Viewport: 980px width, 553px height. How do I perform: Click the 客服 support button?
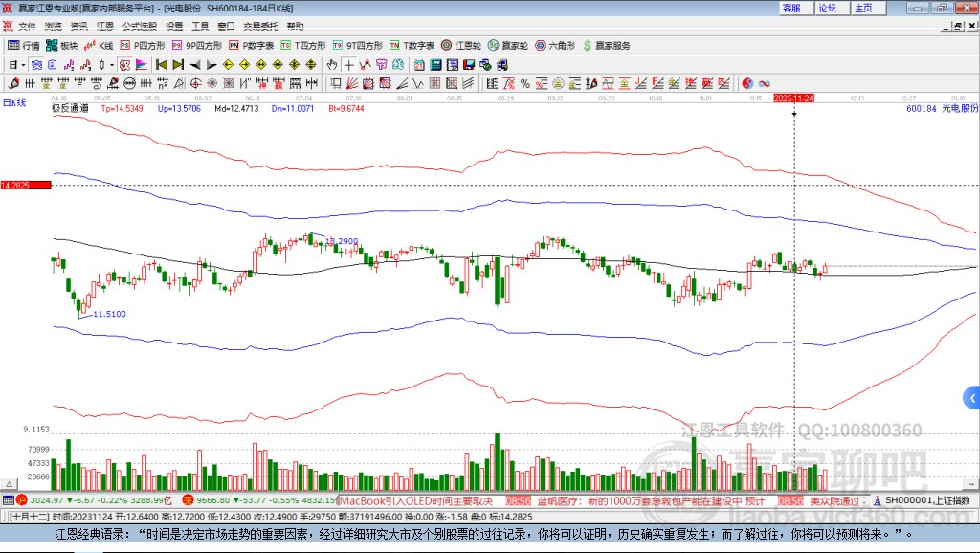click(x=791, y=8)
